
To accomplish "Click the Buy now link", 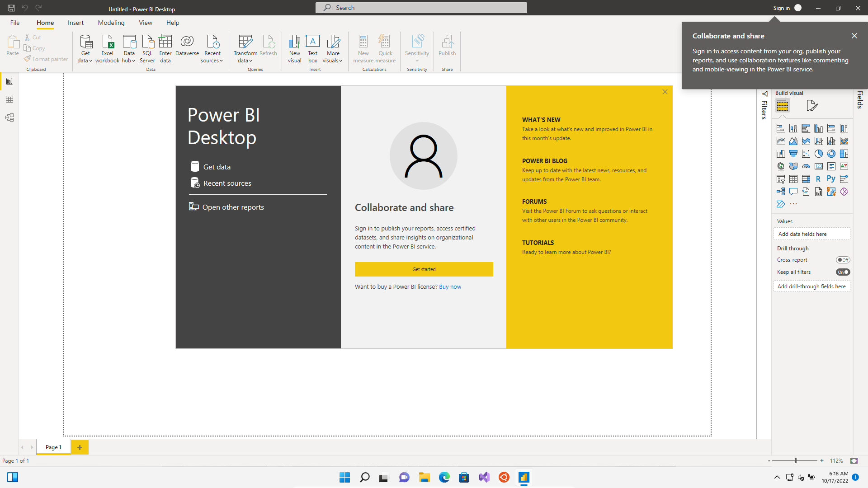I will click(x=450, y=286).
